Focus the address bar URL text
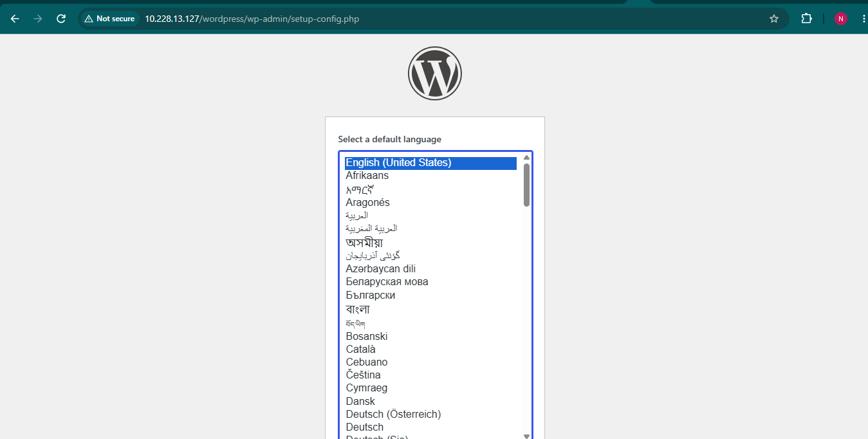868x439 pixels. click(x=252, y=19)
